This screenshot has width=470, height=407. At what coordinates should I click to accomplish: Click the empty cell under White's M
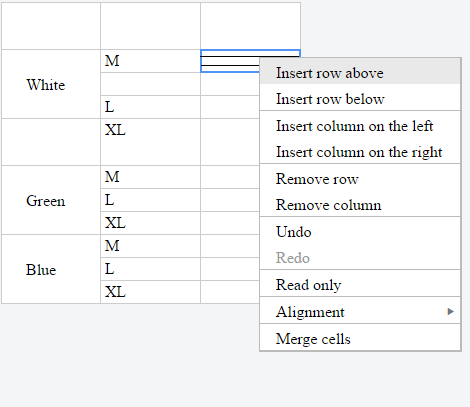[x=150, y=84]
